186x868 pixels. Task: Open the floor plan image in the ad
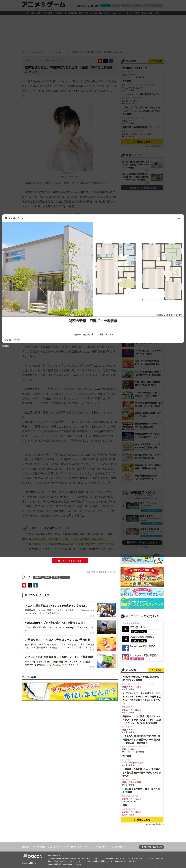[138, 269]
